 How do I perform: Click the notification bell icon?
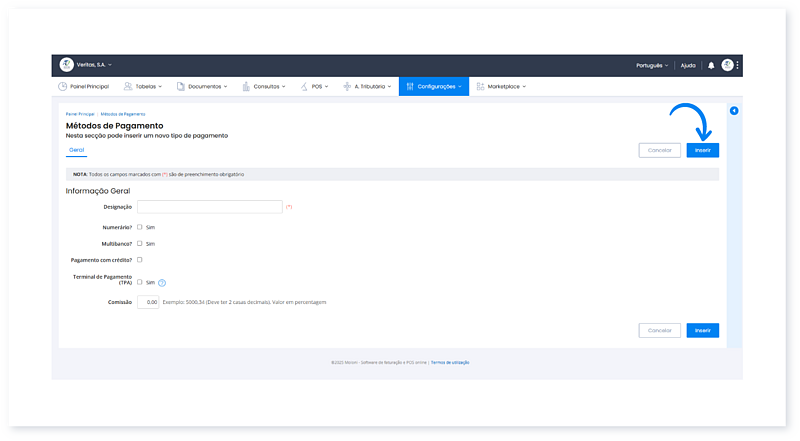coord(711,65)
